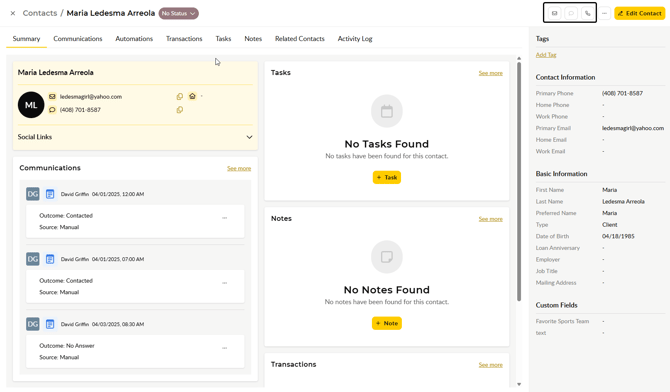Send email using top envelope icon
The width and height of the screenshot is (670, 392).
point(555,13)
